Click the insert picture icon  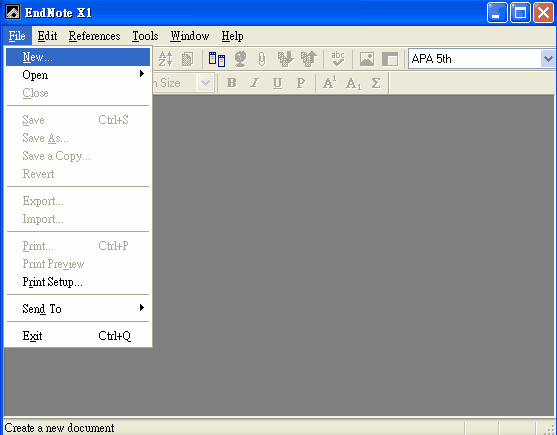coord(367,59)
